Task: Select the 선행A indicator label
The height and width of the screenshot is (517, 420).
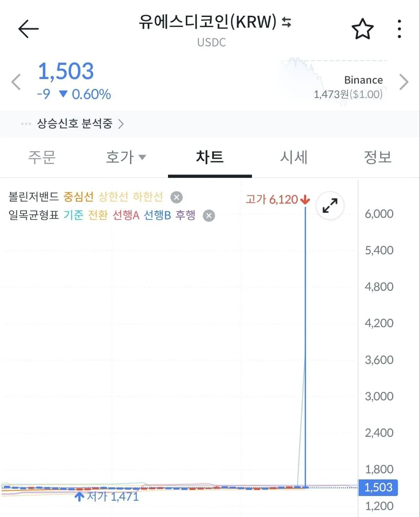Action: 125,216
